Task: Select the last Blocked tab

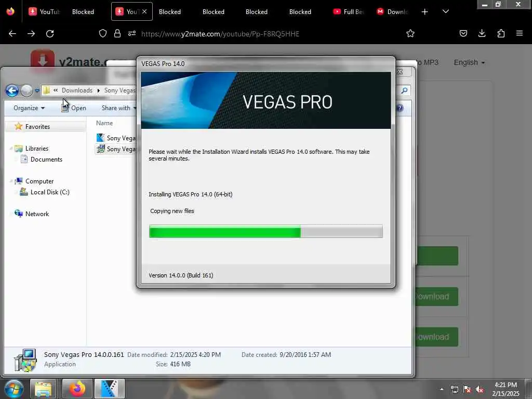Action: pos(300,11)
